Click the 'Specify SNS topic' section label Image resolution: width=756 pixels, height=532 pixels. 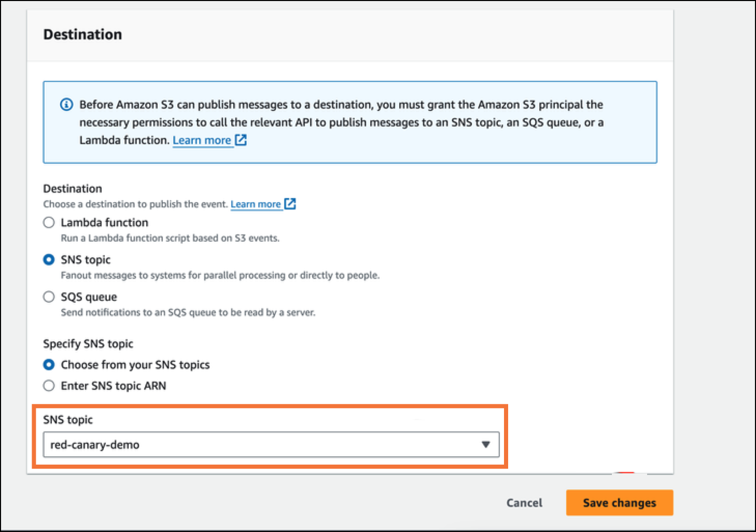88,344
